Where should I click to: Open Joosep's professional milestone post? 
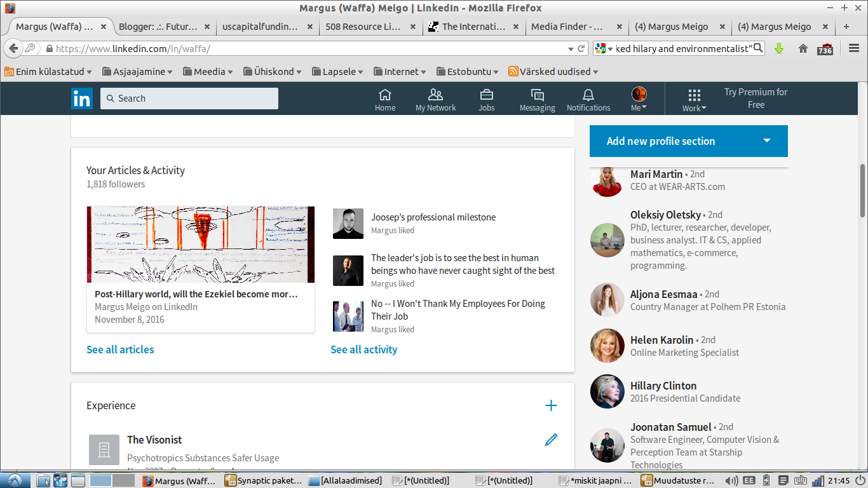[x=433, y=217]
